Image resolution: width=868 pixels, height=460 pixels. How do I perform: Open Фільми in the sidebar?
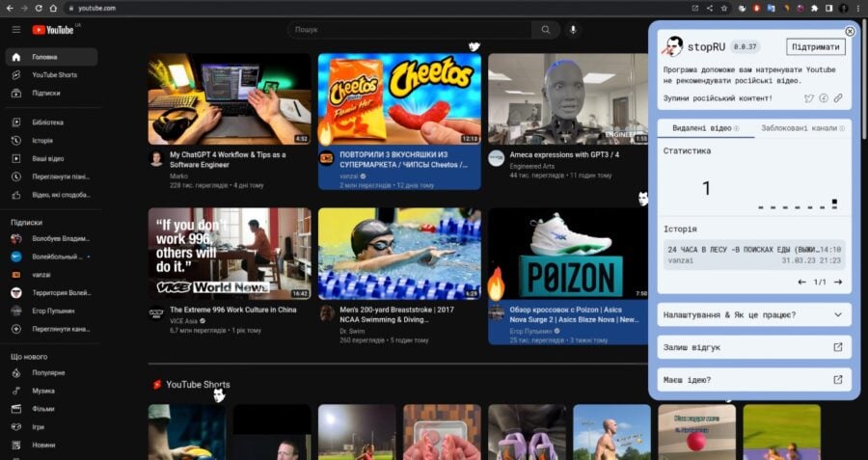[51, 409]
